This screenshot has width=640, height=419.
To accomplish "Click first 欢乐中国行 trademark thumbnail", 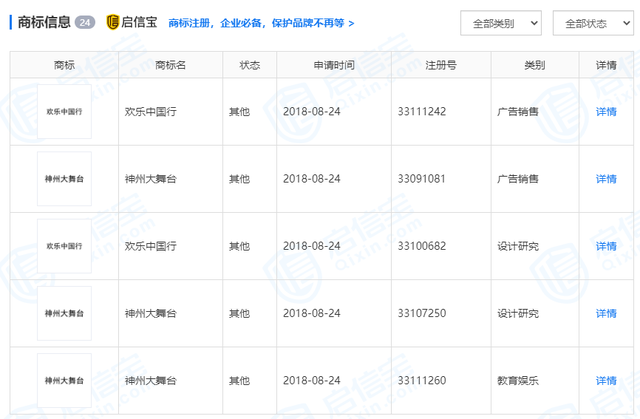I will tap(64, 111).
